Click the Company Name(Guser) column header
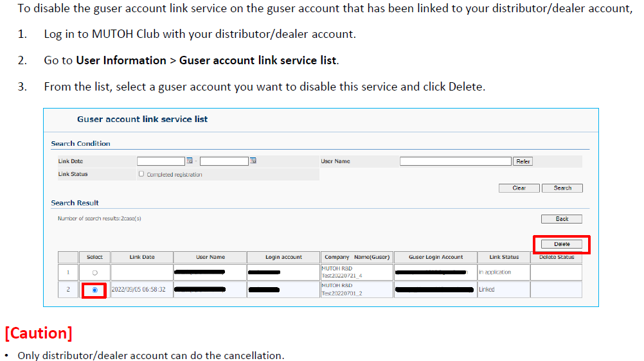This screenshot has height=361, width=644. click(357, 257)
